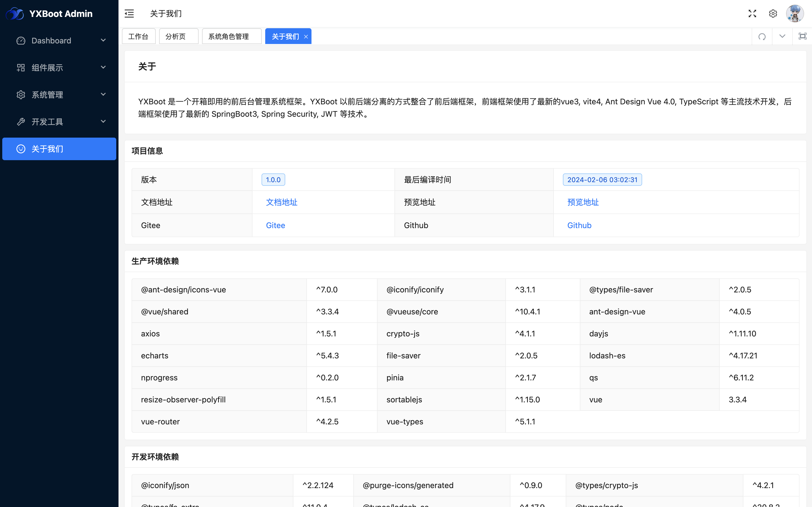Click the Dashboard gauge icon
Viewport: 812px width, 507px height.
21,41
